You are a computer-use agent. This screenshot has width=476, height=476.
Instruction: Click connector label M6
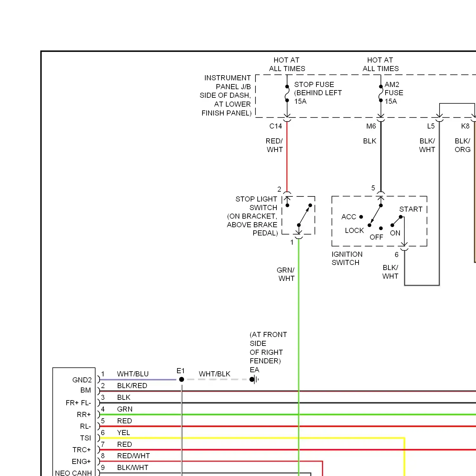coord(371,126)
